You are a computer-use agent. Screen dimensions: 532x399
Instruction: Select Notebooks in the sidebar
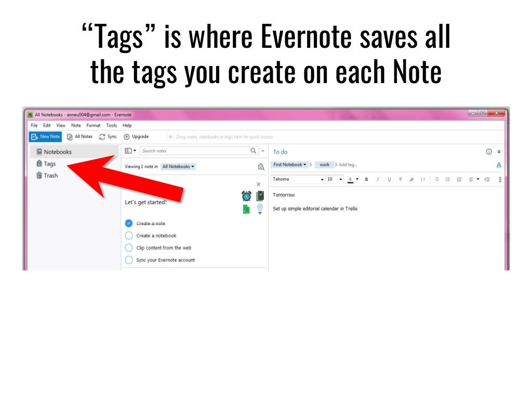coord(74,152)
